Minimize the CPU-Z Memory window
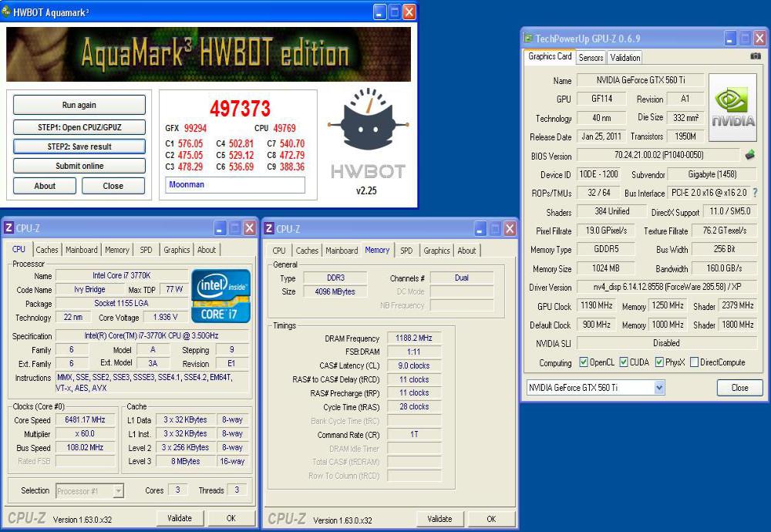Screen dimensions: 771x532 [x=480, y=228]
